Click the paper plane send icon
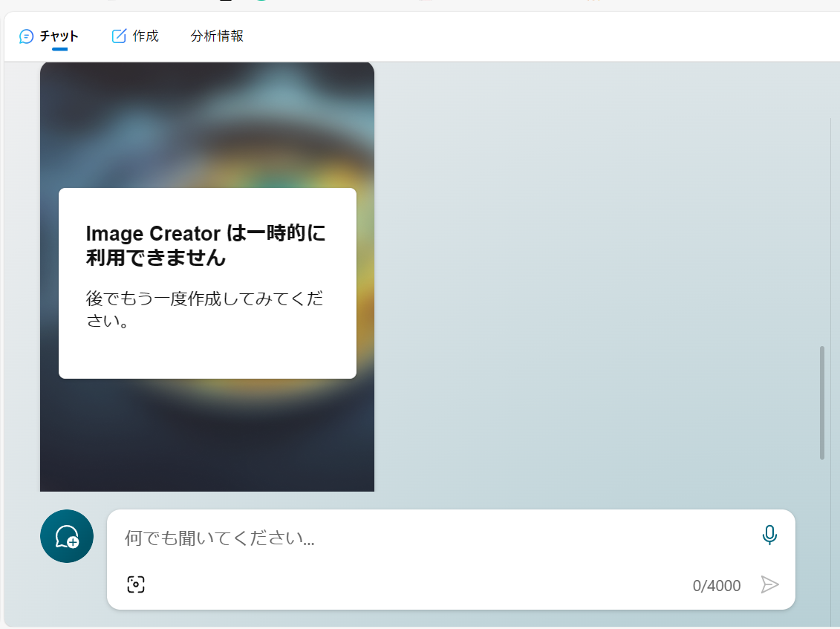The width and height of the screenshot is (840, 629). coord(770,585)
